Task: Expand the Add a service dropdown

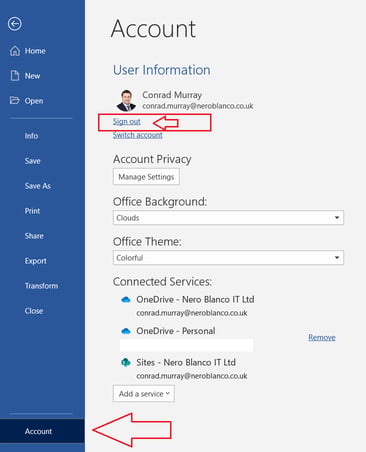Action: pyautogui.click(x=144, y=394)
